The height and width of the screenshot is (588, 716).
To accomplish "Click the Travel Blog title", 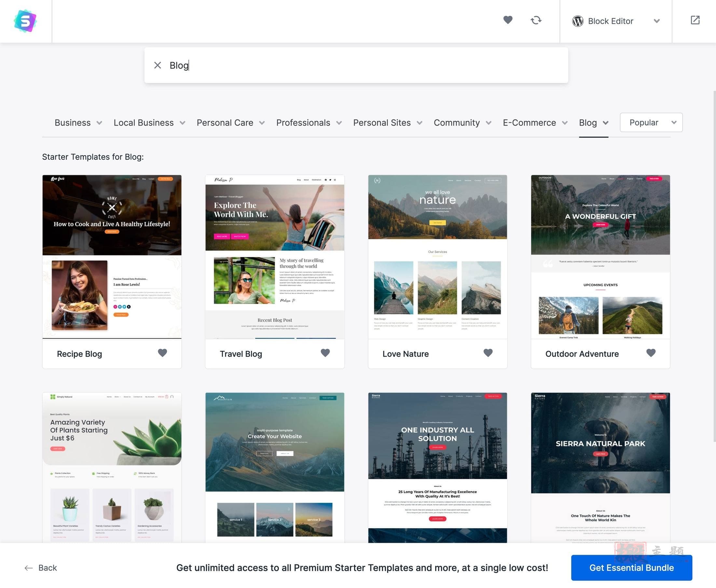I will click(241, 354).
